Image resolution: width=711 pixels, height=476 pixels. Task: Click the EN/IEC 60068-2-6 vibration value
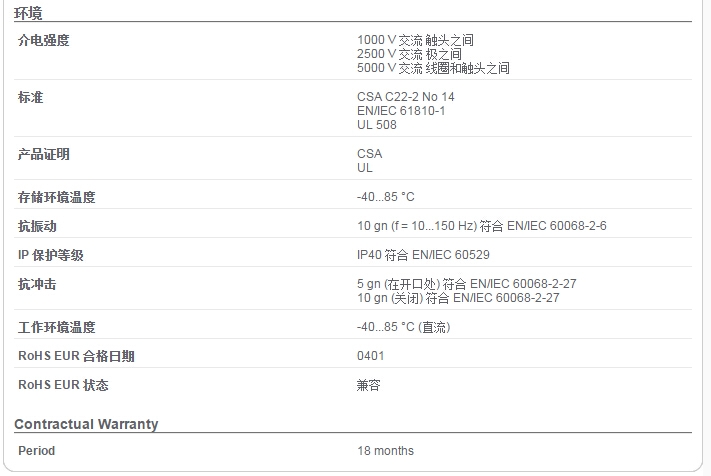pyautogui.click(x=482, y=226)
